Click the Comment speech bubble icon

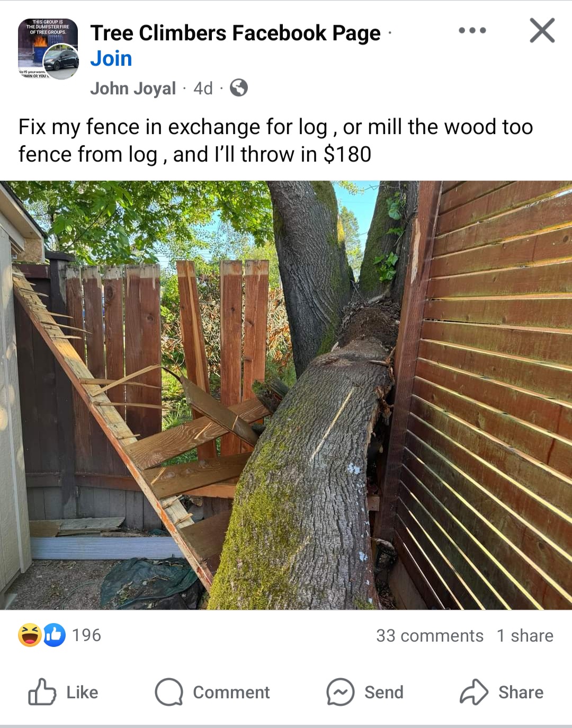pos(169,692)
